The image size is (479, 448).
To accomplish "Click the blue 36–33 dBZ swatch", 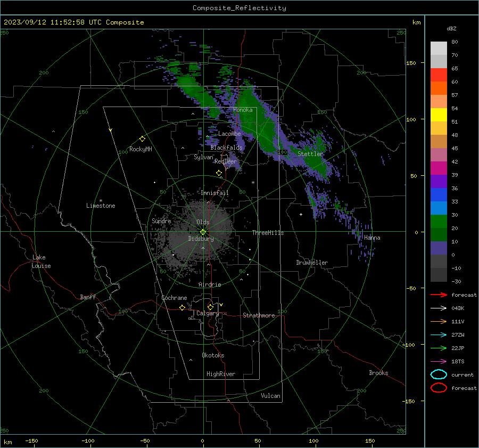I will click(439, 195).
